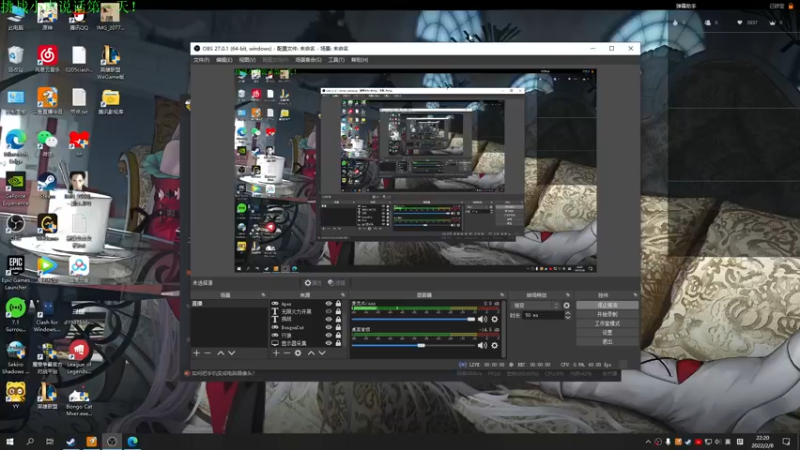Open source properties gear in Sources toolbar
The image size is (800, 450).
298,353
